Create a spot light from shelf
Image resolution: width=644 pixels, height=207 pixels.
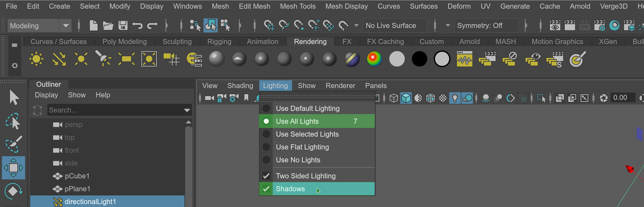coord(103,59)
